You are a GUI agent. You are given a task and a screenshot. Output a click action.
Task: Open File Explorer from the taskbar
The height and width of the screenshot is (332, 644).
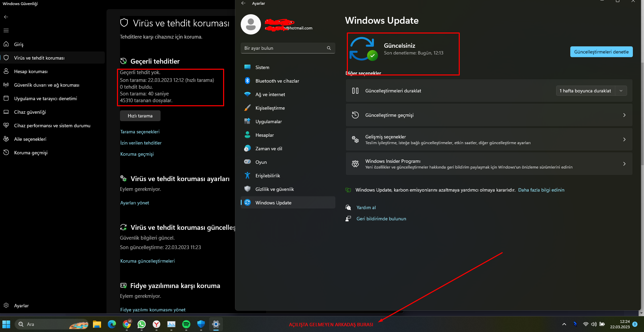click(97, 324)
